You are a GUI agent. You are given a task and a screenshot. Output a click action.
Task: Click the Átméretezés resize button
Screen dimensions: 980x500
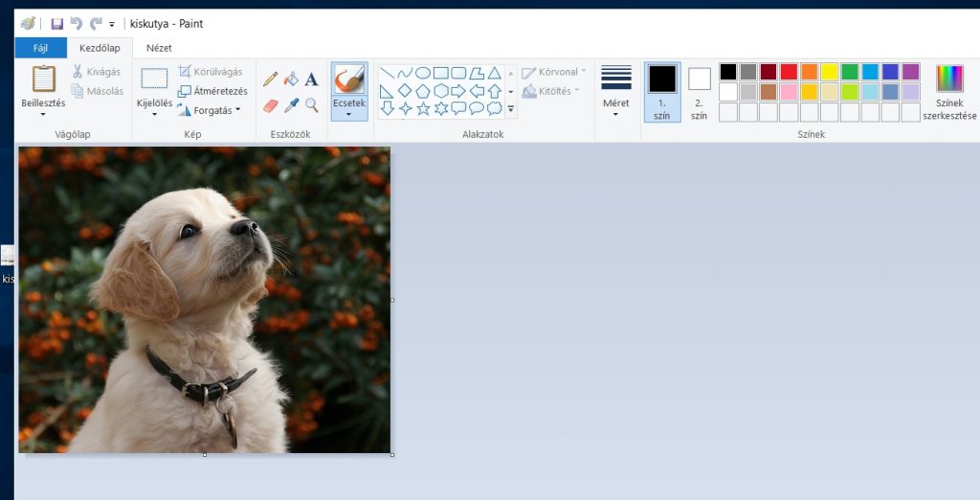pyautogui.click(x=212, y=91)
